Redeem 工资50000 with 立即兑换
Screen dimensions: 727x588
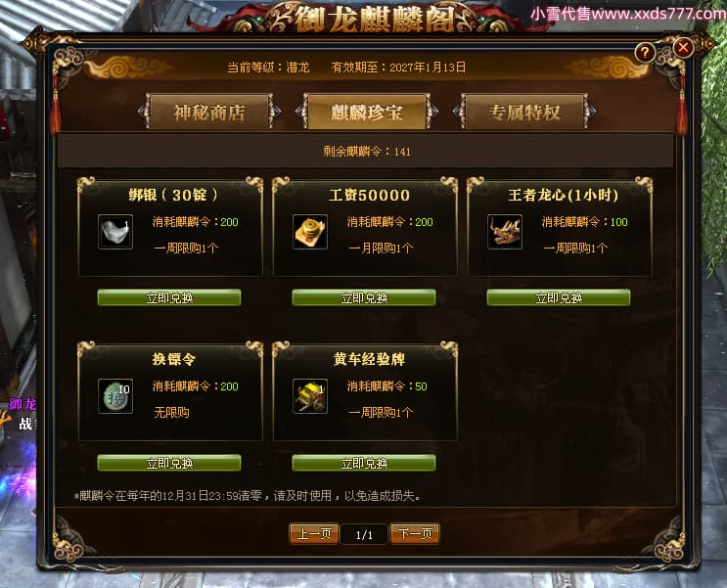point(364,297)
